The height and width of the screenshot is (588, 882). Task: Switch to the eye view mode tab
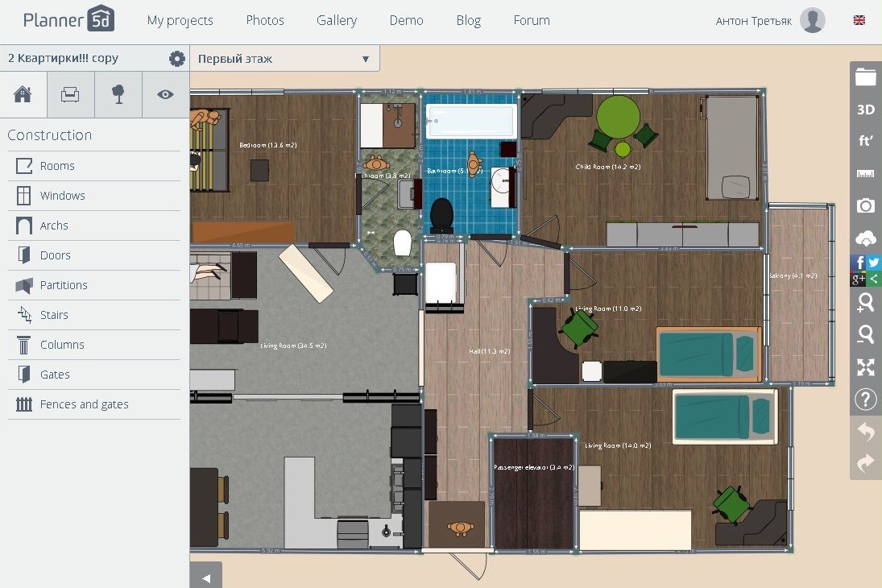(x=165, y=94)
